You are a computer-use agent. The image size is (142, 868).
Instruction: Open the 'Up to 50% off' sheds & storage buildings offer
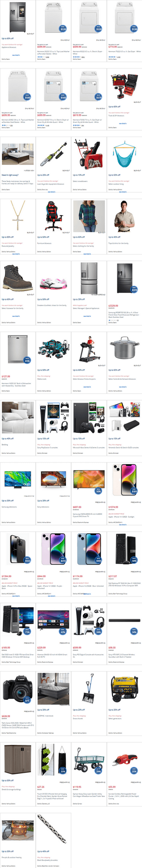7,780
